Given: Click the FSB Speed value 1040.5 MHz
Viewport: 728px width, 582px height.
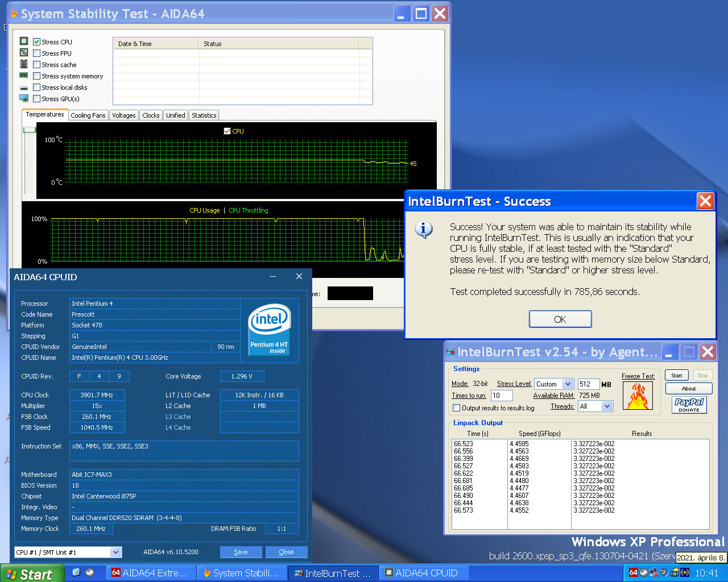Looking at the screenshot, I should coord(97,427).
